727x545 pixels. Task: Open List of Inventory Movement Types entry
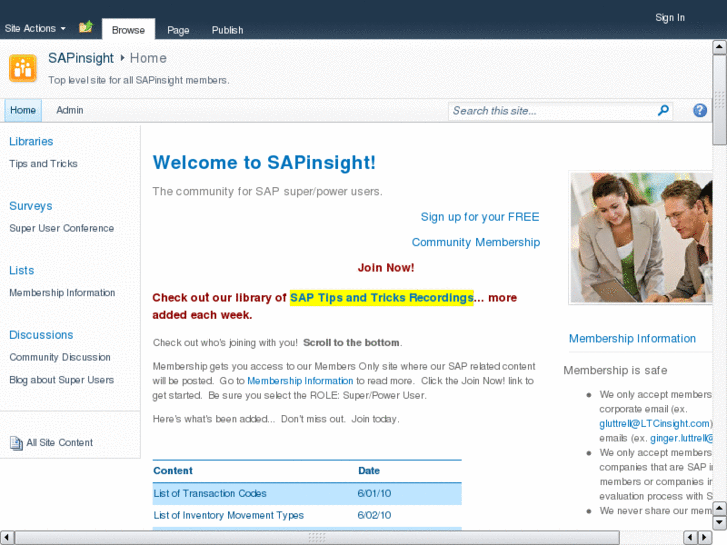[x=229, y=515]
